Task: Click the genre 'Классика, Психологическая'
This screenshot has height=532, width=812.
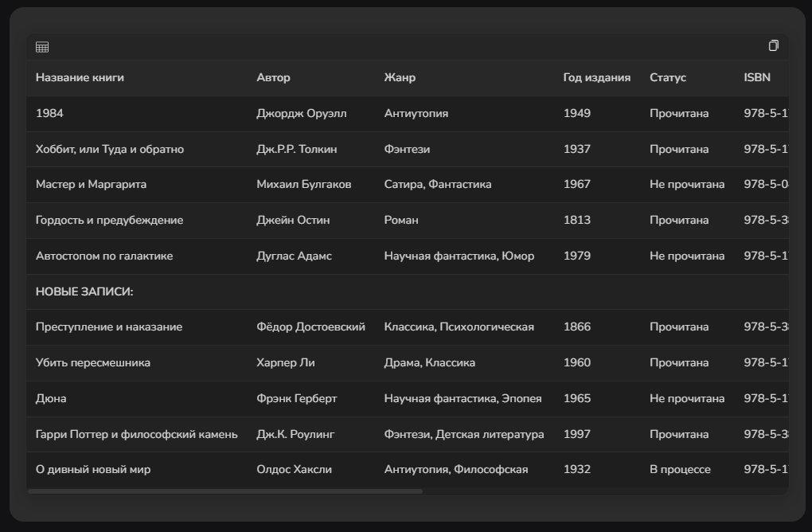Action: pos(459,327)
